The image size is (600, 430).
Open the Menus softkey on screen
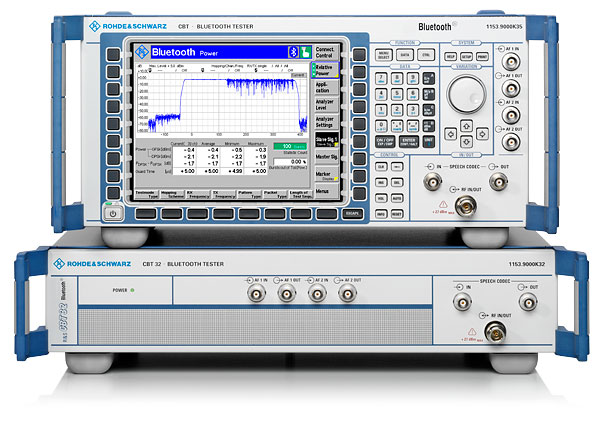pyautogui.click(x=326, y=191)
